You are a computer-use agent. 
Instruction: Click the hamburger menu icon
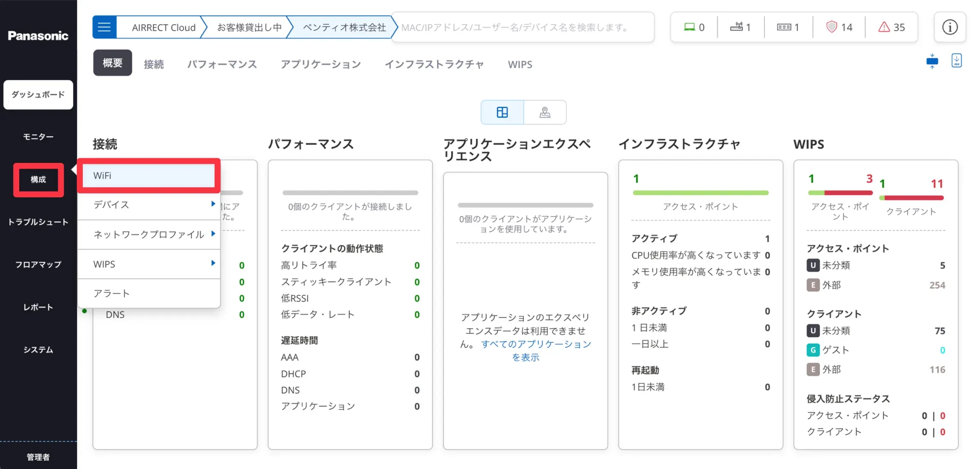[104, 27]
